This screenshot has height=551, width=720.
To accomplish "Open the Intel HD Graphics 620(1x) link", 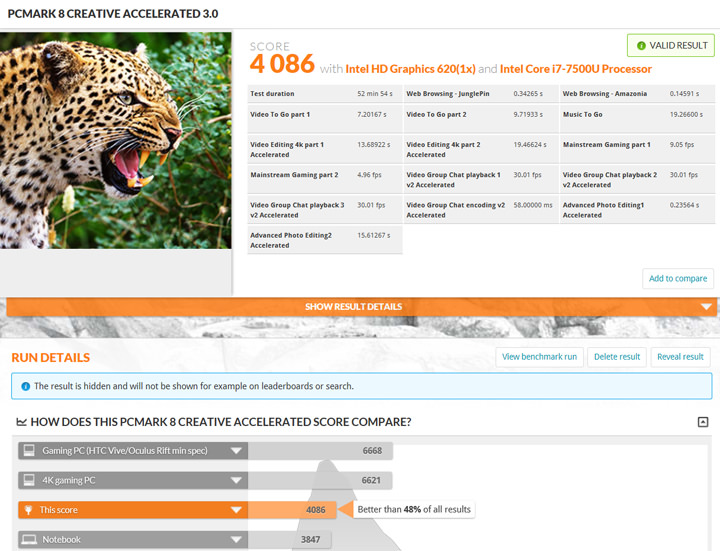I will [410, 69].
